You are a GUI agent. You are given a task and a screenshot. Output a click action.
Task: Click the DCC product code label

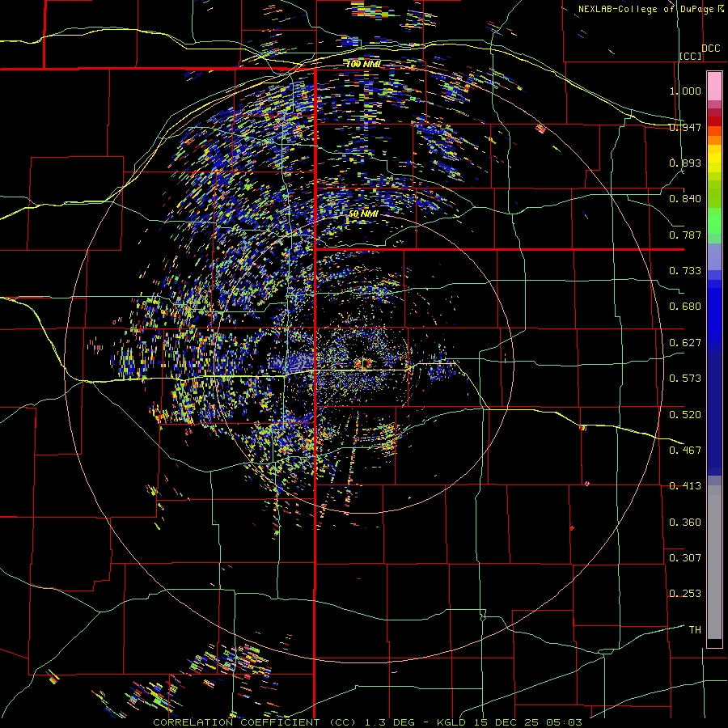[711, 49]
